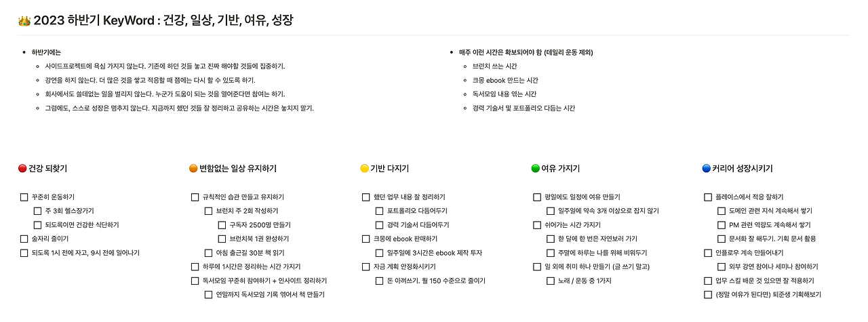Click the green circle icon beside 여유 가지기
Image resolution: width=868 pixels, height=322 pixels.
tap(535, 169)
